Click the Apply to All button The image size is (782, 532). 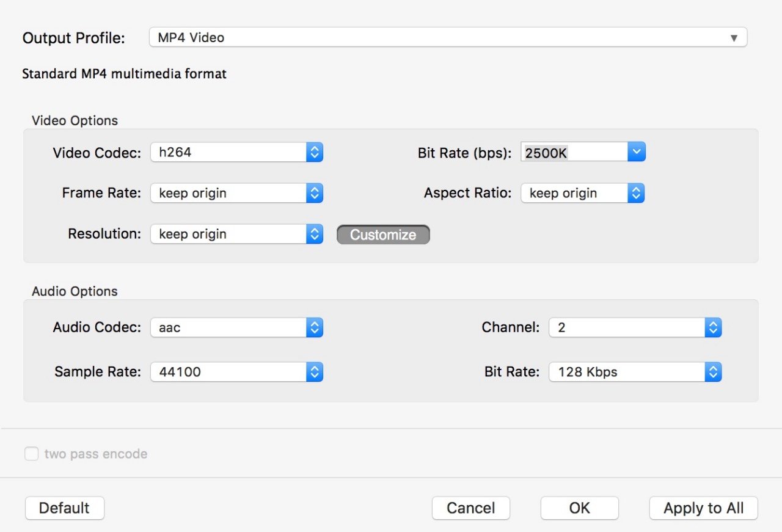point(703,508)
